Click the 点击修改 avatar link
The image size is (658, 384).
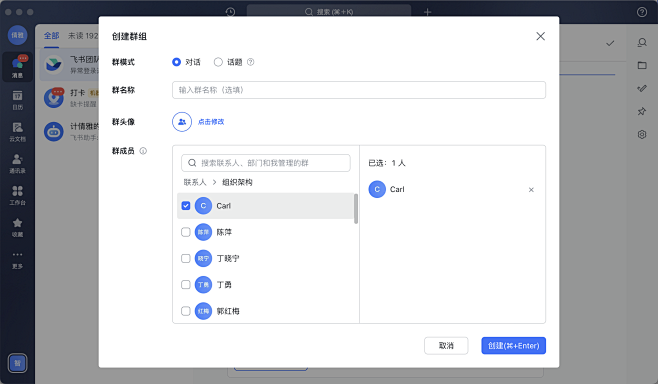click(x=211, y=122)
